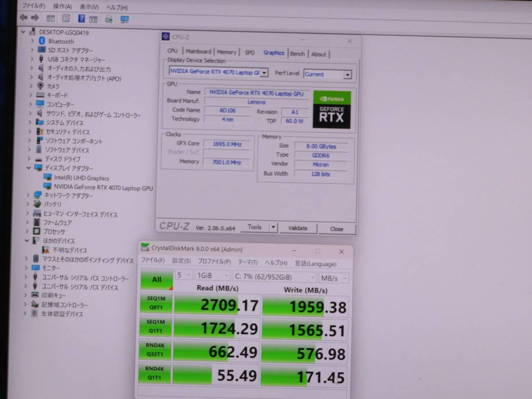Click the keyboard (キーボード) category icon
This screenshot has height=399, width=532.
pos(40,95)
